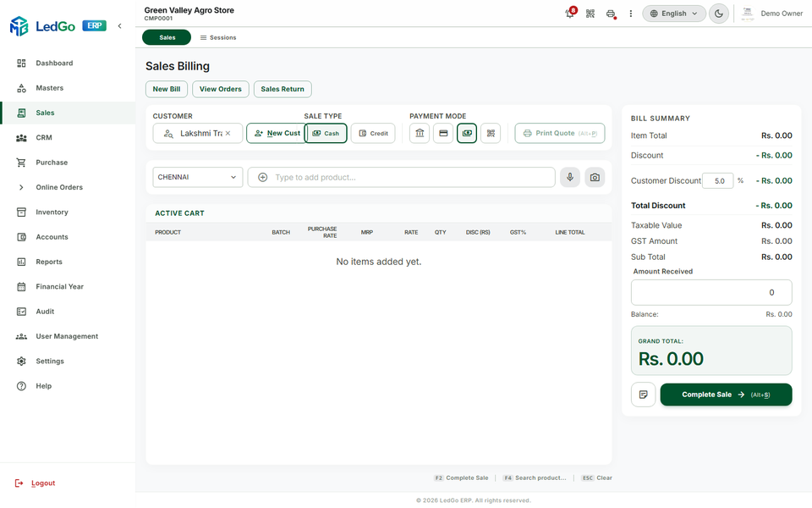Click the Sales Return button
This screenshot has width=812, height=508.
click(283, 89)
